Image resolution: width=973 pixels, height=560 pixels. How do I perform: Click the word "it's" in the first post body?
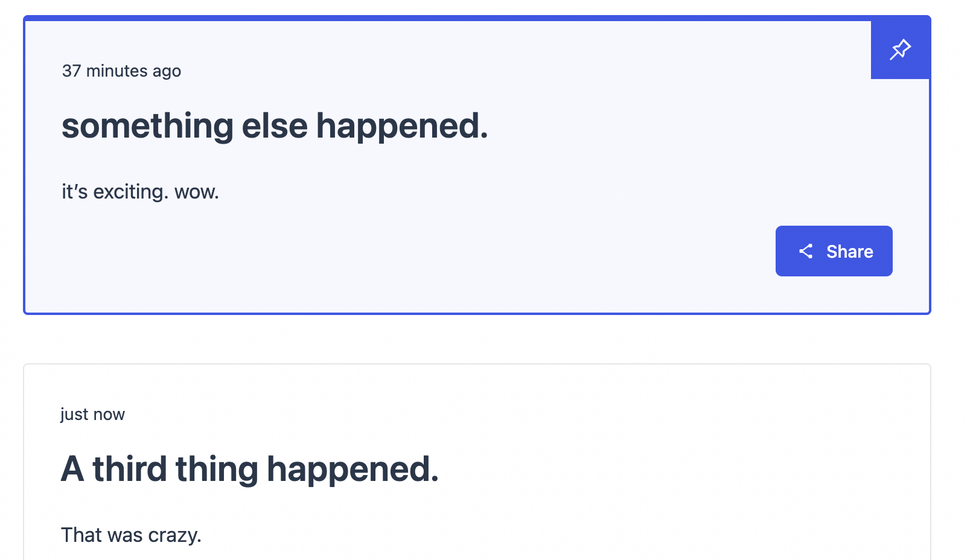pyautogui.click(x=75, y=192)
